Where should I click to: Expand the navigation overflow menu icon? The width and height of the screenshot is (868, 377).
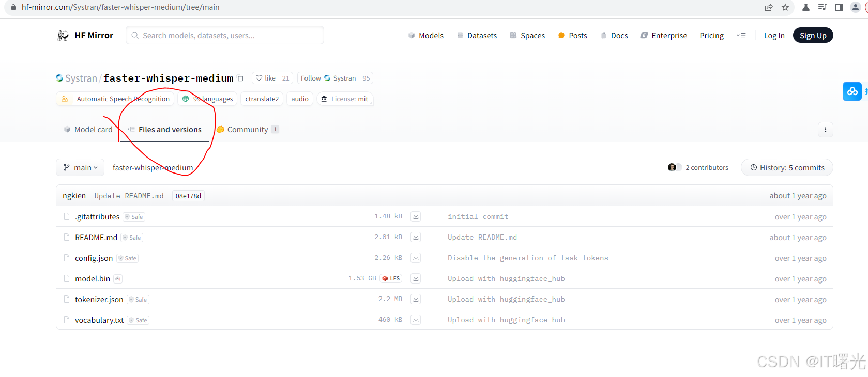pos(741,35)
